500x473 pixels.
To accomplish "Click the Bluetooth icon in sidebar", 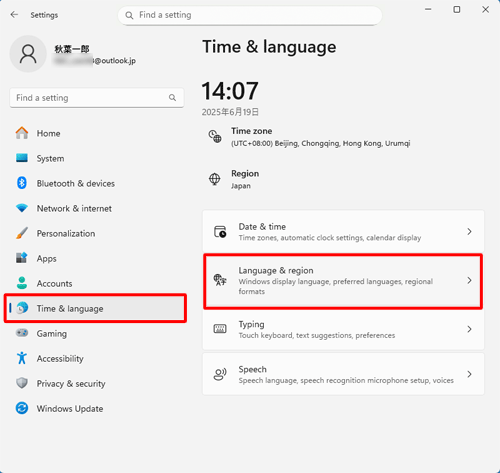I will coord(22,183).
